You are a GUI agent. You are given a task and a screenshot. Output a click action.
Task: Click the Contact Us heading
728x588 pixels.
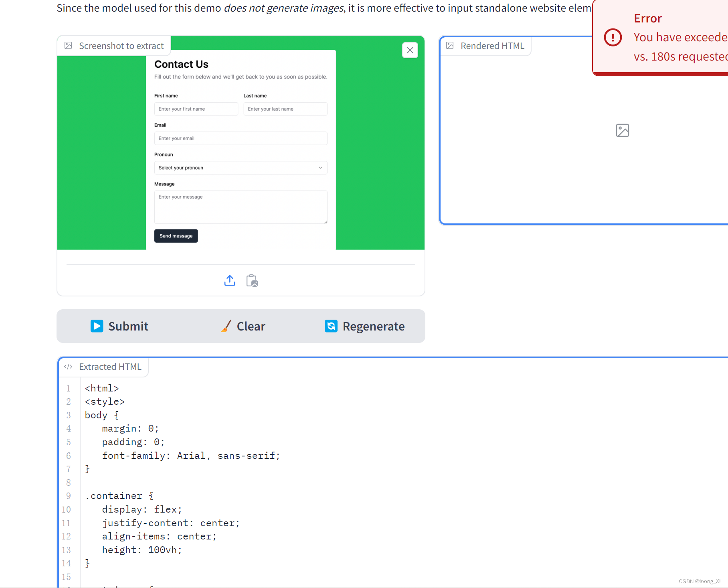click(181, 64)
